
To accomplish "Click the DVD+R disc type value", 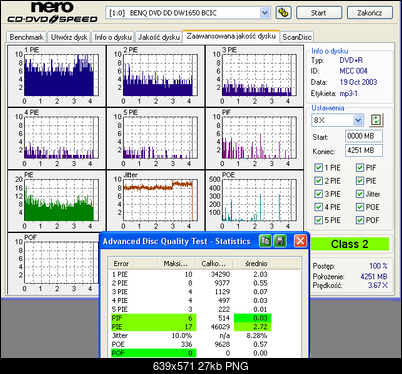I will tap(351, 60).
